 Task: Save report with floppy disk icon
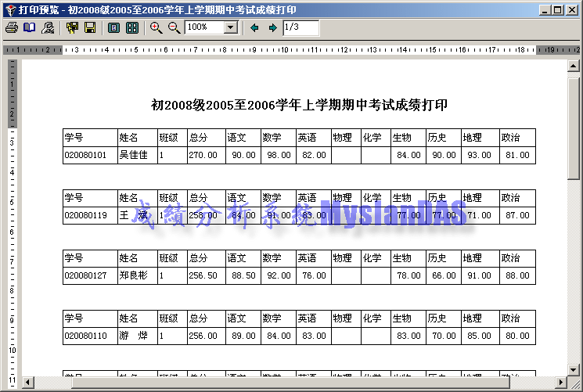(90, 27)
